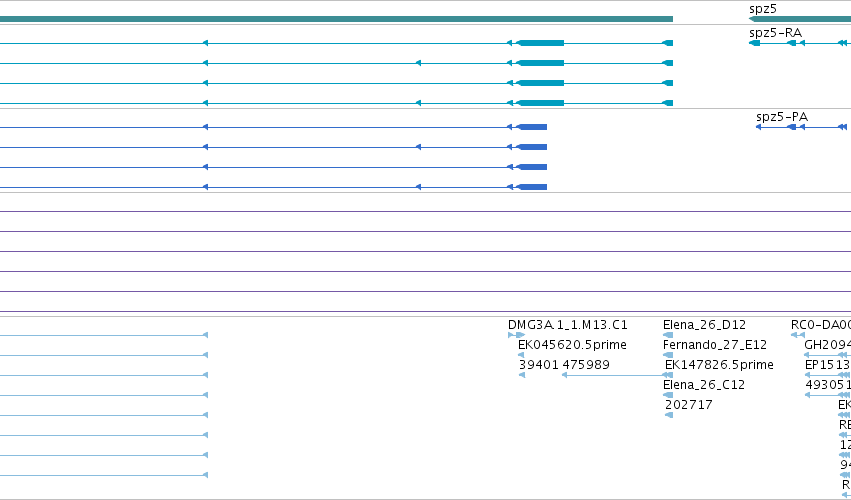Select the EK147826.5prime EST label
The height and width of the screenshot is (500, 851).
[x=719, y=365]
